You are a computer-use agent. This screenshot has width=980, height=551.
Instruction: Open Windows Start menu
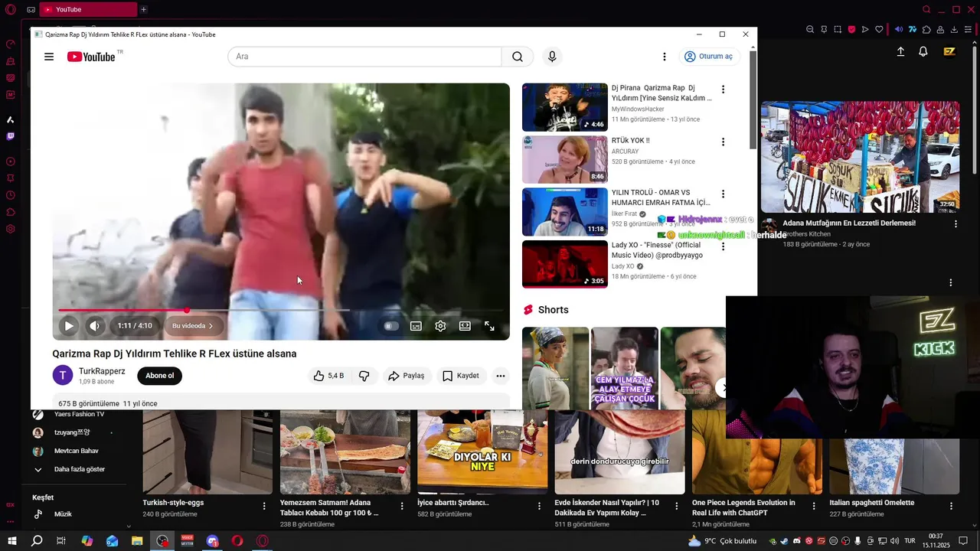[x=12, y=541]
